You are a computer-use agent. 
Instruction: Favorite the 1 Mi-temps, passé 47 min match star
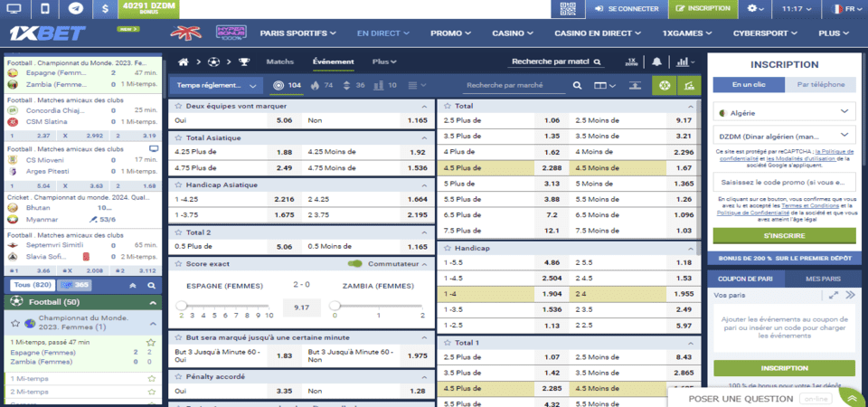pyautogui.click(x=150, y=342)
